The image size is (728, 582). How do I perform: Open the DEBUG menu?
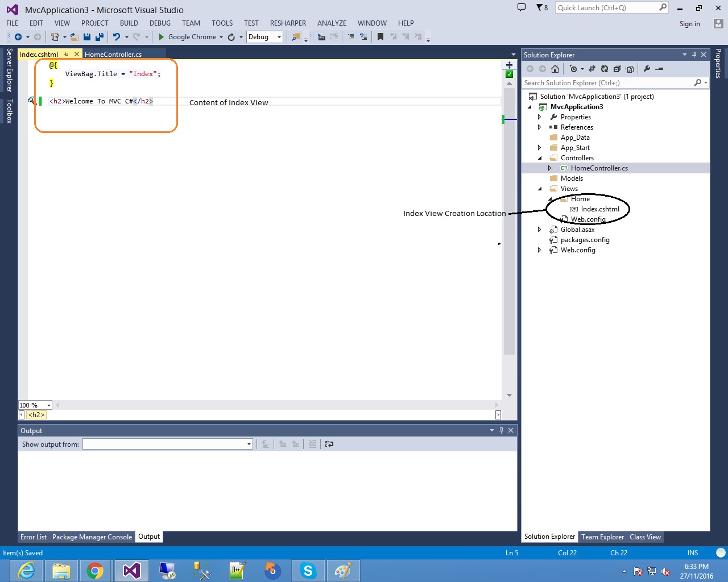pos(160,23)
